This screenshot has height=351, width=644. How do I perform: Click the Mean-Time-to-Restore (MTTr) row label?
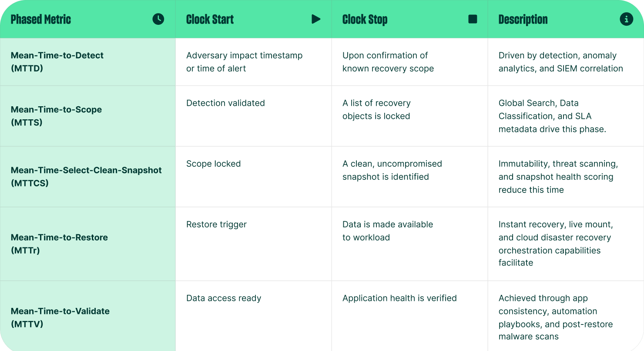click(x=59, y=244)
